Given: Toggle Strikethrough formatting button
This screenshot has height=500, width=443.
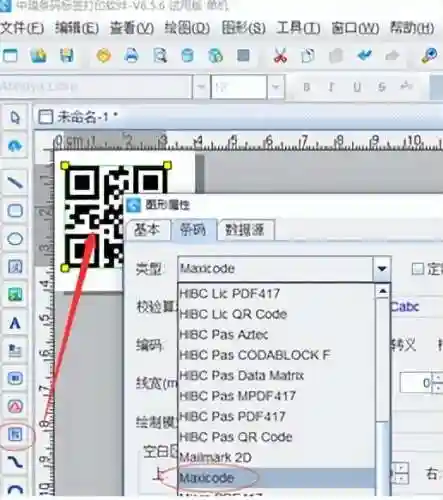Looking at the screenshot, I should [382, 87].
